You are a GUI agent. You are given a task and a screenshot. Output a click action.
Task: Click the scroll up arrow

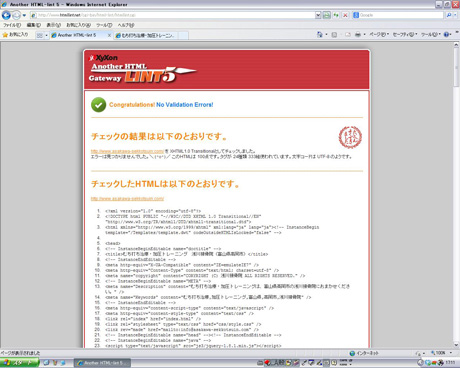point(456,45)
